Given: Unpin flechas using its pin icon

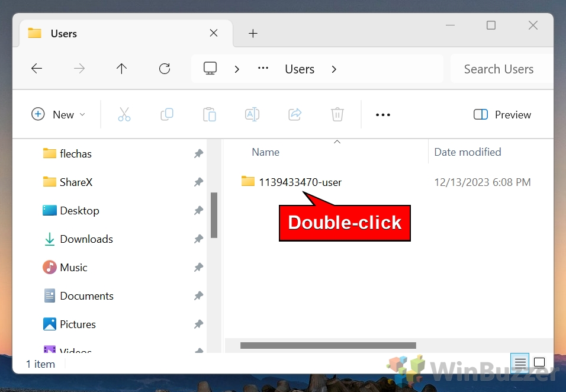Looking at the screenshot, I should coord(198,154).
